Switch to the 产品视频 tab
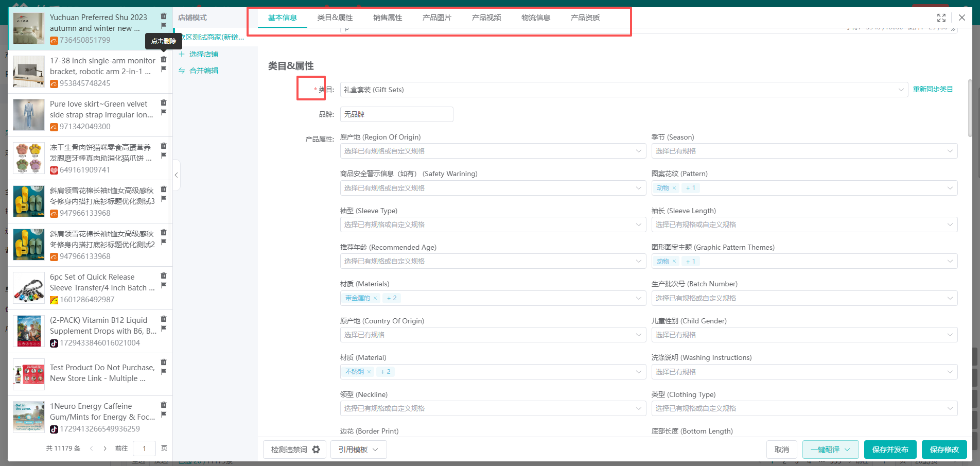This screenshot has height=466, width=980. click(x=486, y=18)
